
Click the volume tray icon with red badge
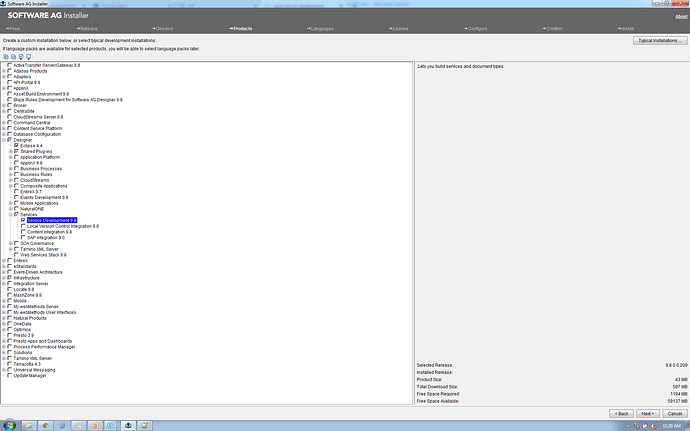coord(653,426)
